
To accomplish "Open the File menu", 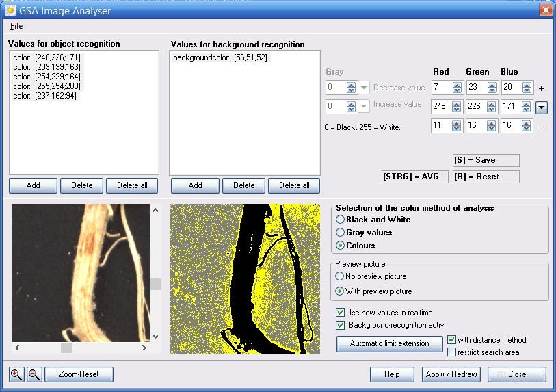I will 16,26.
